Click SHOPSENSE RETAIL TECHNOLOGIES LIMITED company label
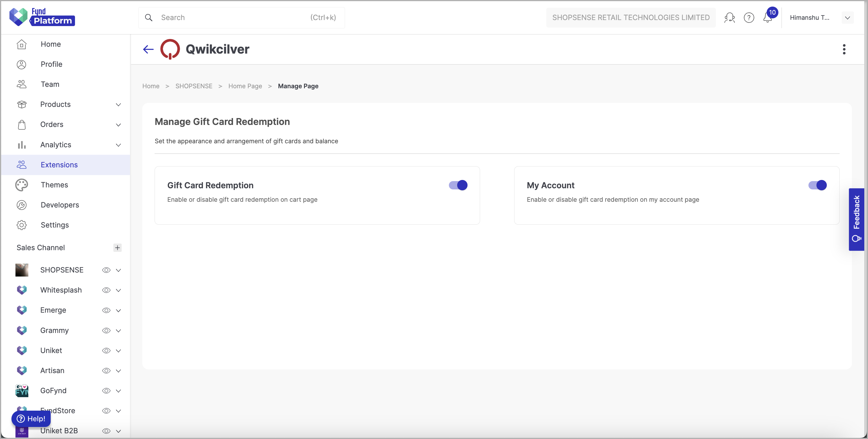The width and height of the screenshot is (868, 439). point(630,17)
